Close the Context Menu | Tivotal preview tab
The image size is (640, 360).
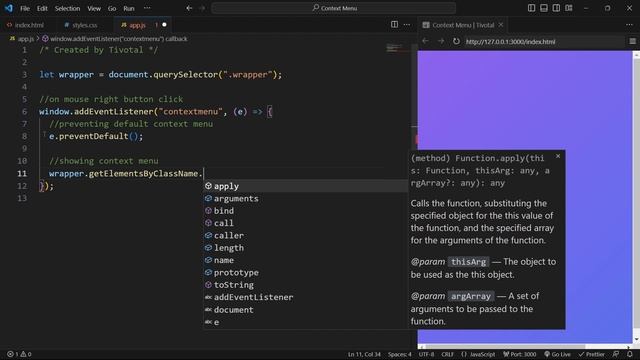(501, 25)
